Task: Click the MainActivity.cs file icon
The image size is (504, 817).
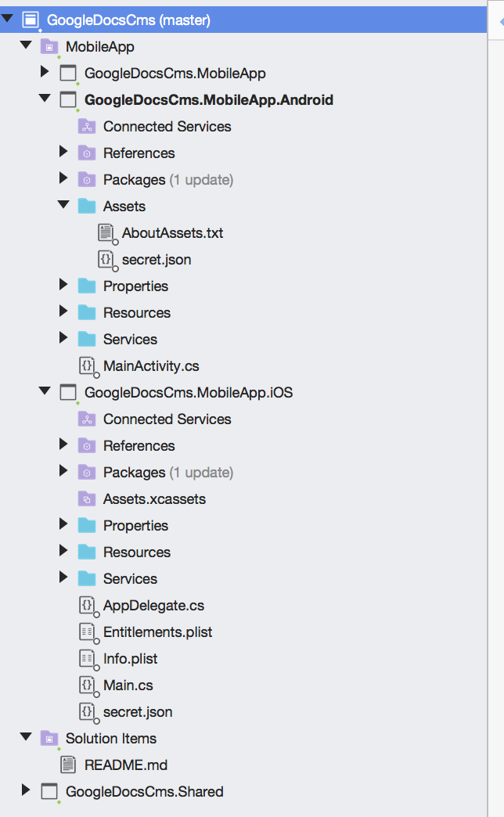Action: pyautogui.click(x=88, y=365)
